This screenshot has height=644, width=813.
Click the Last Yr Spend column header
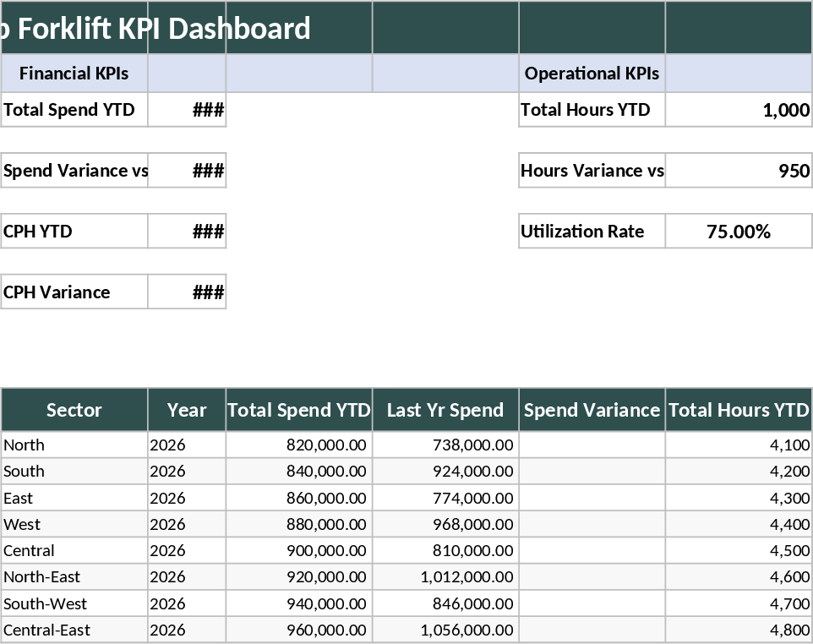445,410
